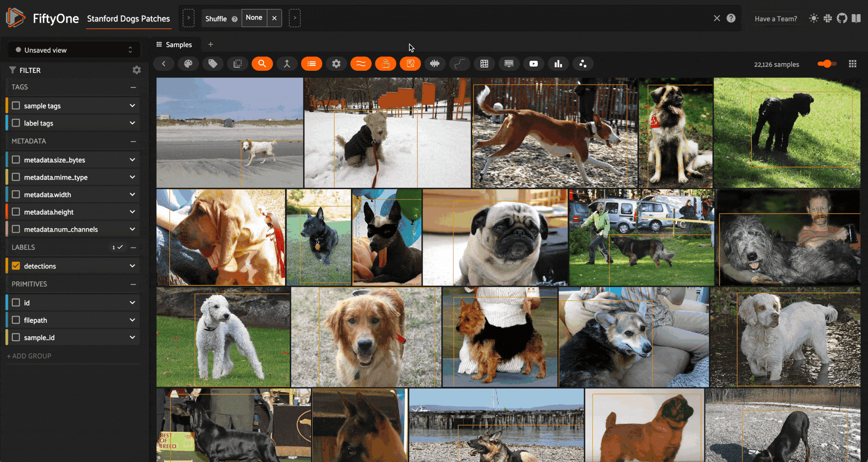868x462 pixels.
Task: Adjust the orange grid zoom slider
Action: click(826, 64)
